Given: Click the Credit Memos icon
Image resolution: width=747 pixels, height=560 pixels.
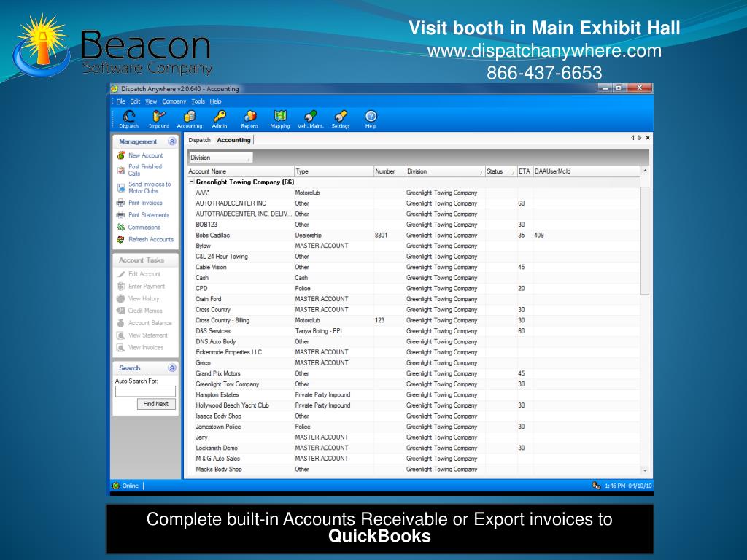Looking at the screenshot, I should 121,311.
